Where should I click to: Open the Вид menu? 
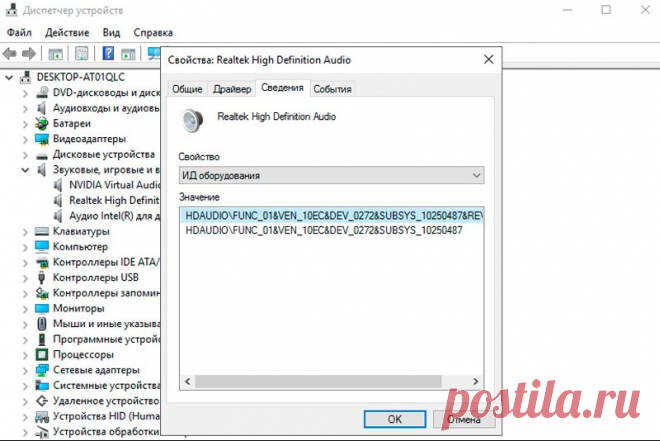tap(111, 32)
